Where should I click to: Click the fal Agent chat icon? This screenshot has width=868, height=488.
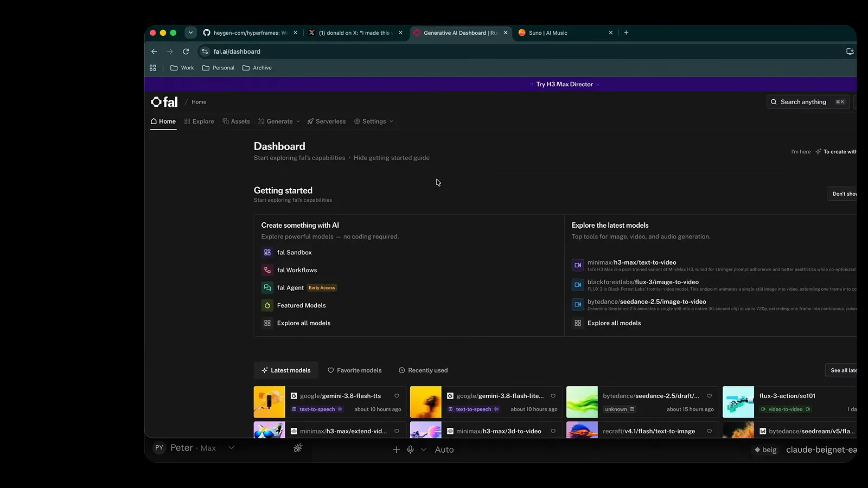pyautogui.click(x=267, y=288)
